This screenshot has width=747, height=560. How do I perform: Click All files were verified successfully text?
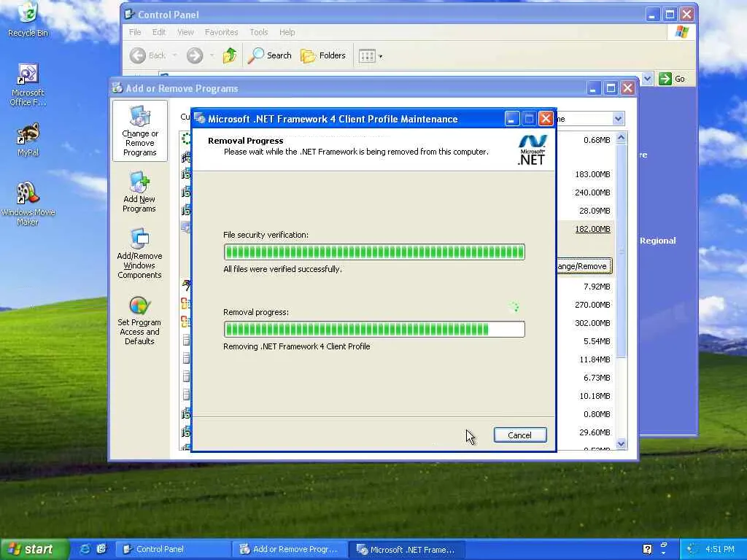pyautogui.click(x=282, y=269)
